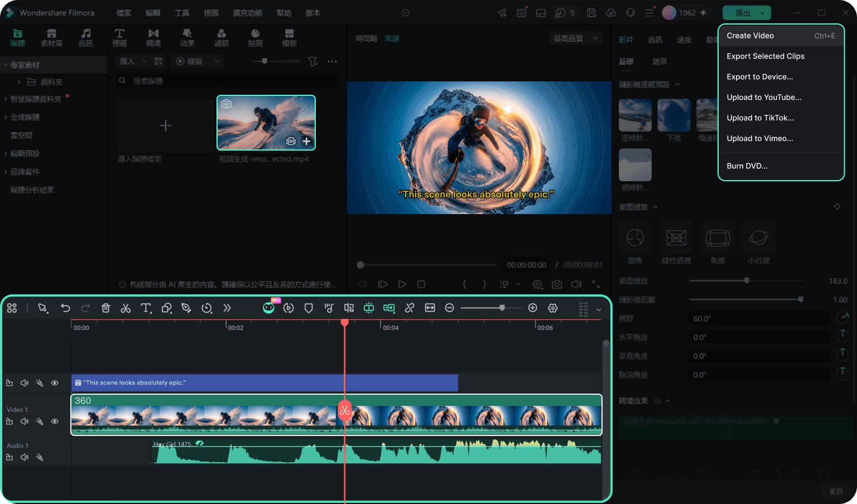The image size is (857, 504).
Task: Mute the Video 1 track speaker
Action: click(x=25, y=421)
